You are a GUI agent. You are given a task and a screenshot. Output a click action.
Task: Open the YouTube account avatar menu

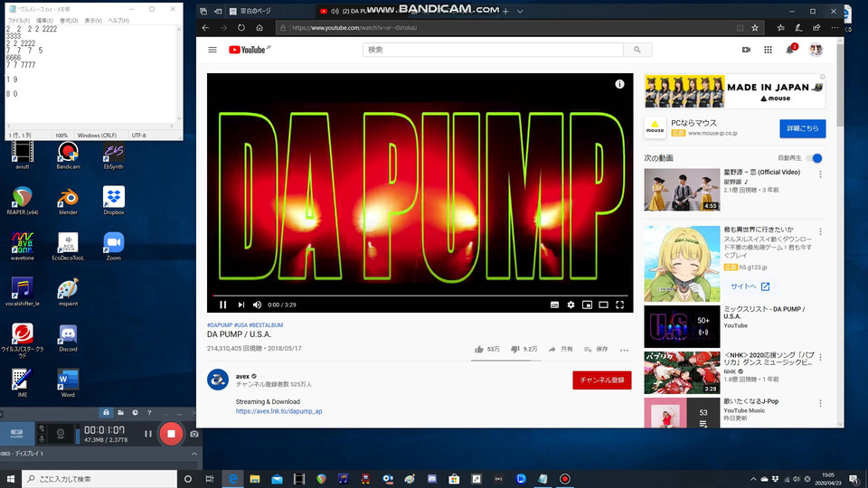[x=816, y=50]
